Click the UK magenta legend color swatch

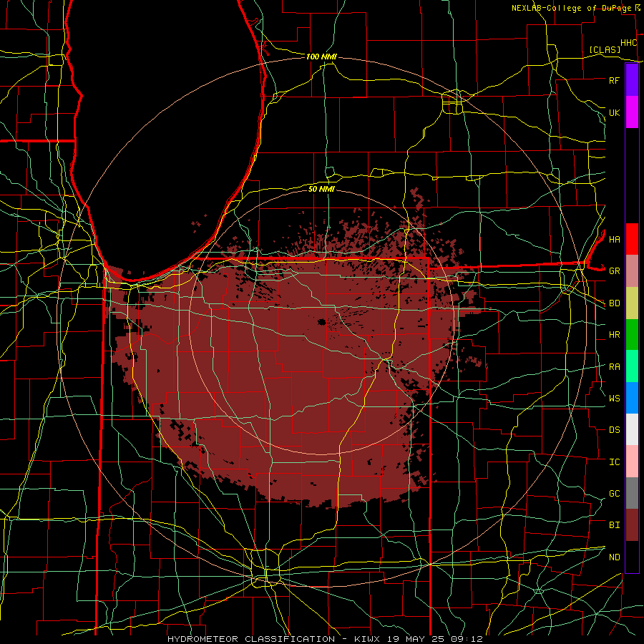[x=632, y=112]
